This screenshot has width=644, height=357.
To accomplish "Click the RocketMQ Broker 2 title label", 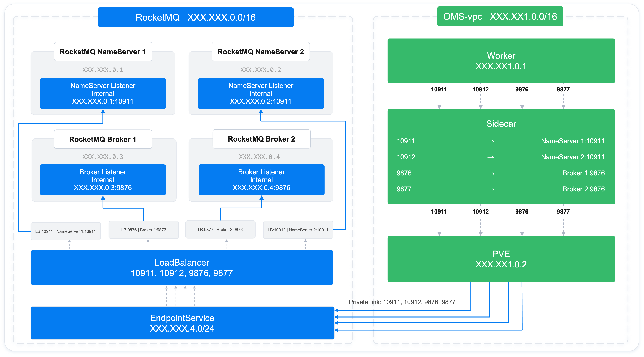I will (x=261, y=139).
